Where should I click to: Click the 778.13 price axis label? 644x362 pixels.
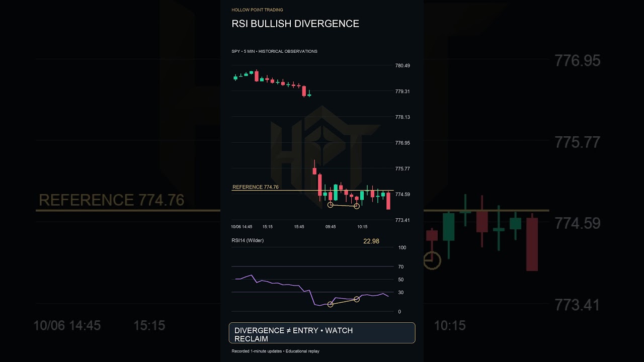click(x=403, y=117)
